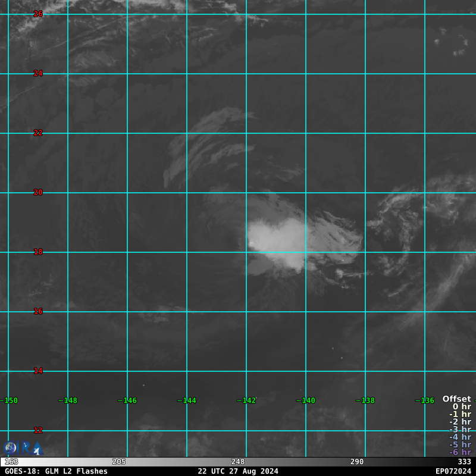Image resolution: width=476 pixels, height=476 pixels.
Task: Select the -3 hr offset legend entry
Action: click(460, 430)
